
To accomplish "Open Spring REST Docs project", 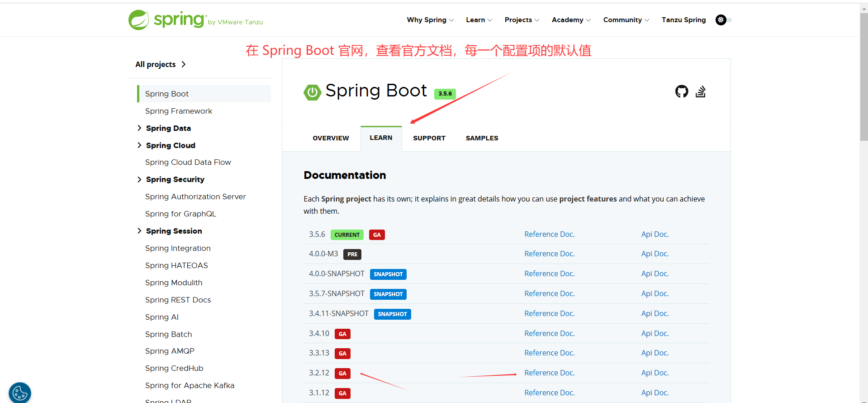I will coord(178,300).
